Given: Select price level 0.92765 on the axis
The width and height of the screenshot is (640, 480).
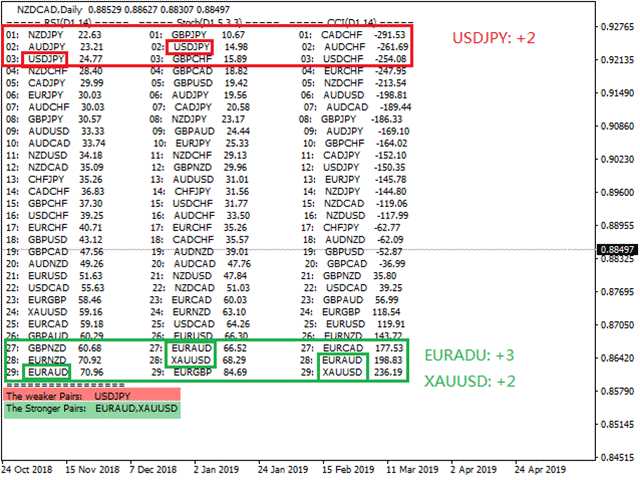Looking at the screenshot, I should (x=617, y=27).
